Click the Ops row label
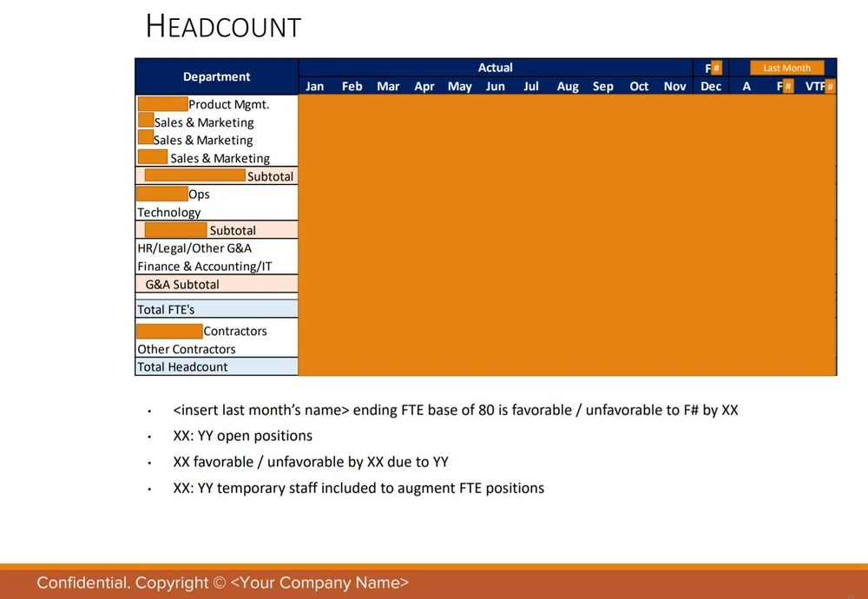 click(x=199, y=194)
